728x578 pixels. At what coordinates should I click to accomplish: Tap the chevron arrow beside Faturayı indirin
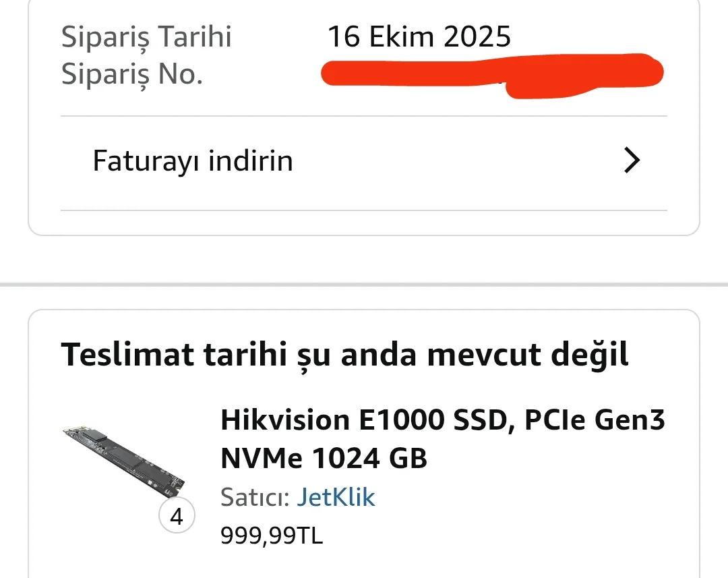pyautogui.click(x=631, y=162)
